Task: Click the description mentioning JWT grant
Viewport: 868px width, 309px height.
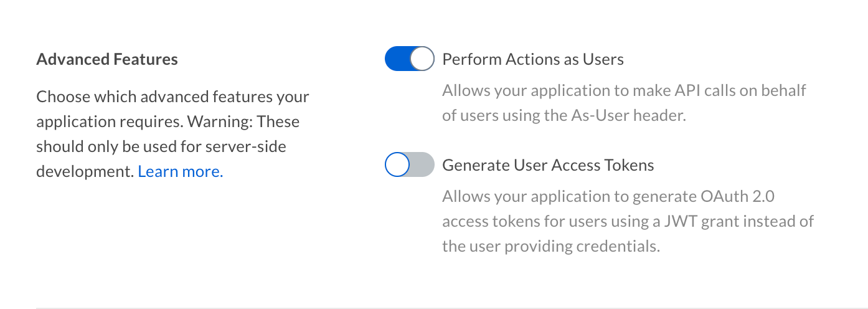Action: pyautogui.click(x=628, y=221)
